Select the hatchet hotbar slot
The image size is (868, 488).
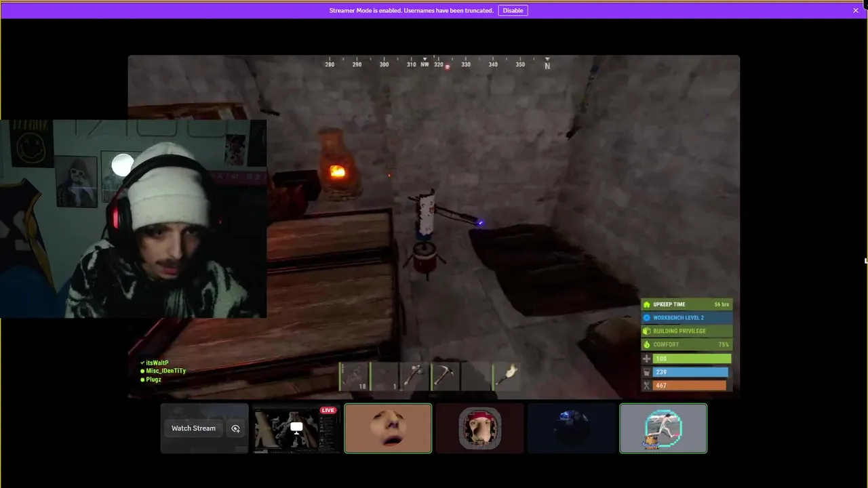point(414,376)
